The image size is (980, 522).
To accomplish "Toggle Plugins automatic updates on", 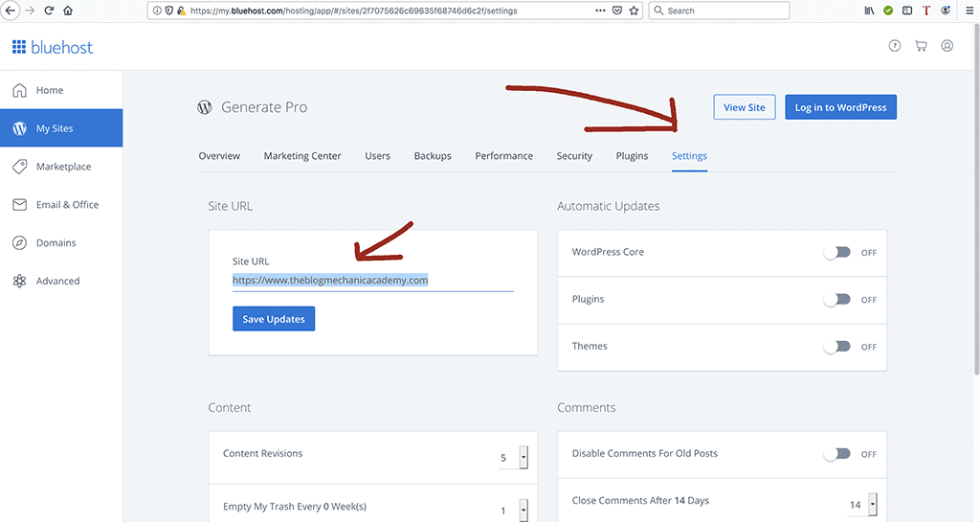I will pyautogui.click(x=837, y=300).
